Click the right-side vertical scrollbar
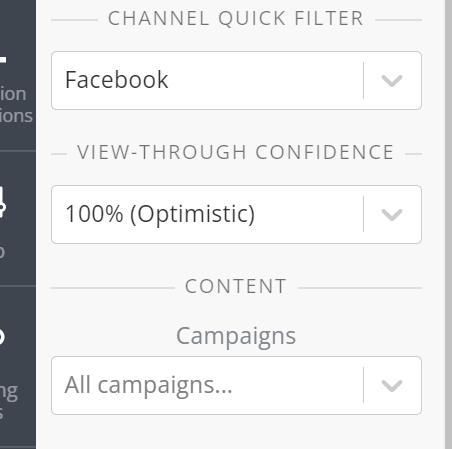 click(x=448, y=224)
